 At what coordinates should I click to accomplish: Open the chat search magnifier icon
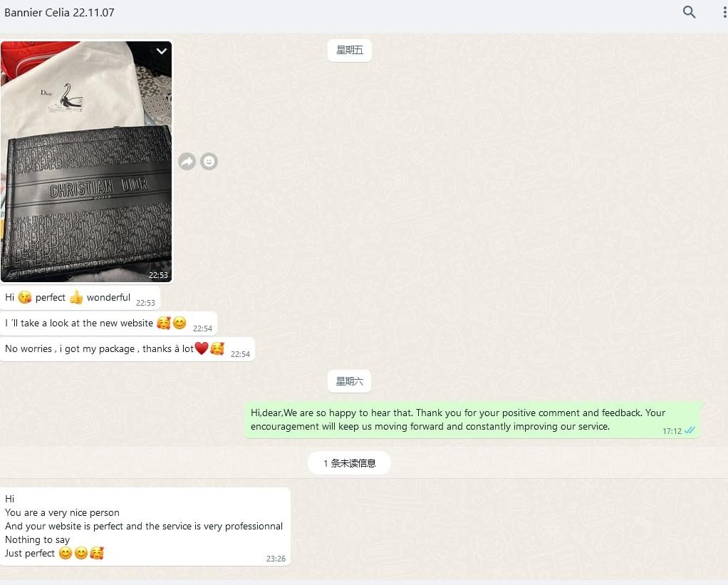[689, 12]
